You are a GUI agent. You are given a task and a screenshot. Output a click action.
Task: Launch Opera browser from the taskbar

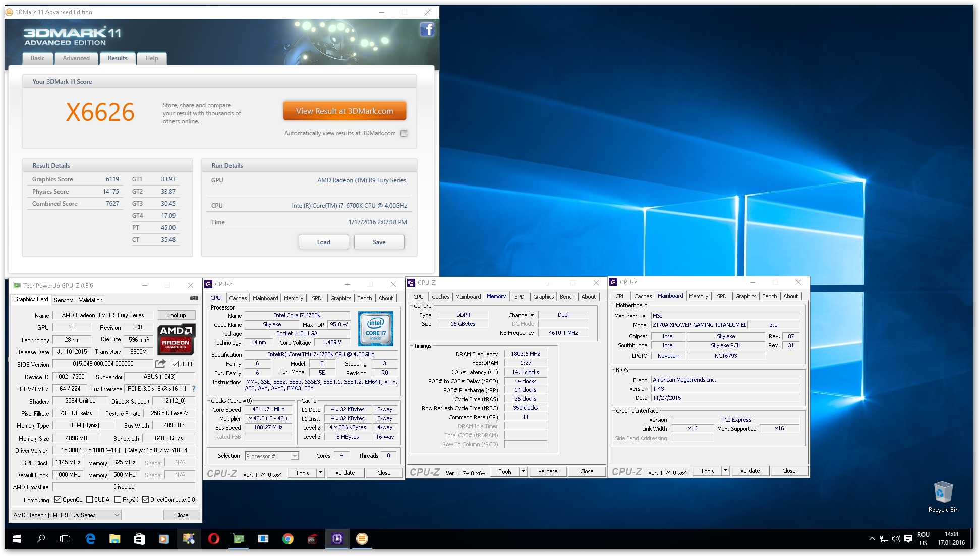click(213, 539)
